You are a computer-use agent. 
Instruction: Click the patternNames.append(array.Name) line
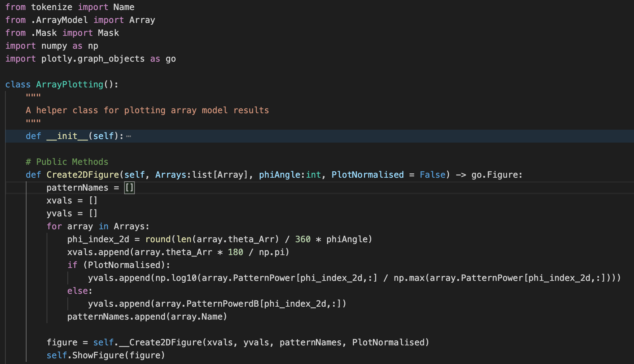pos(146,316)
